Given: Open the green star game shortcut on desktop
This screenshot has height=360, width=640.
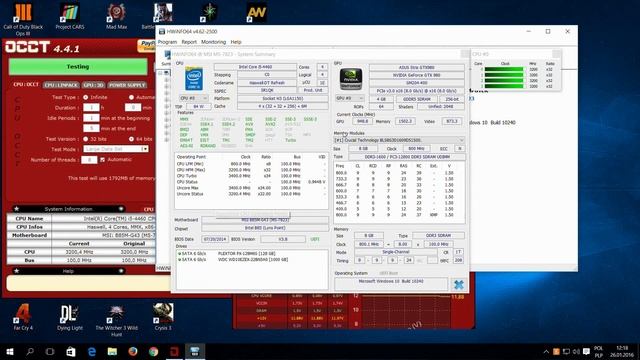Looking at the screenshot, I should tap(209, 13).
